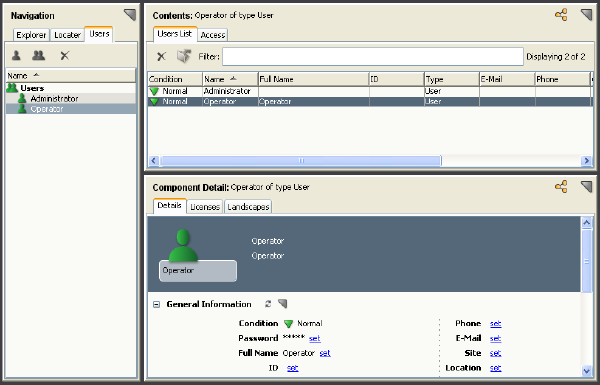Click the E-Mail column header

click(x=507, y=79)
